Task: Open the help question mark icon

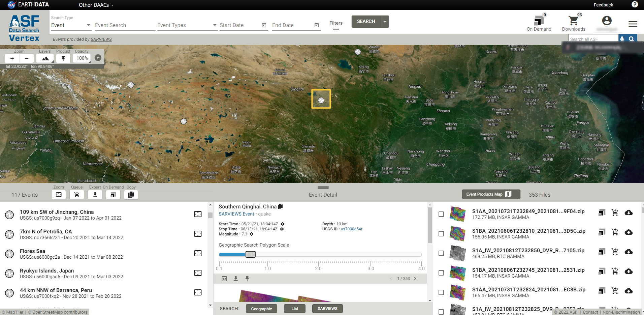Action: 635,4
